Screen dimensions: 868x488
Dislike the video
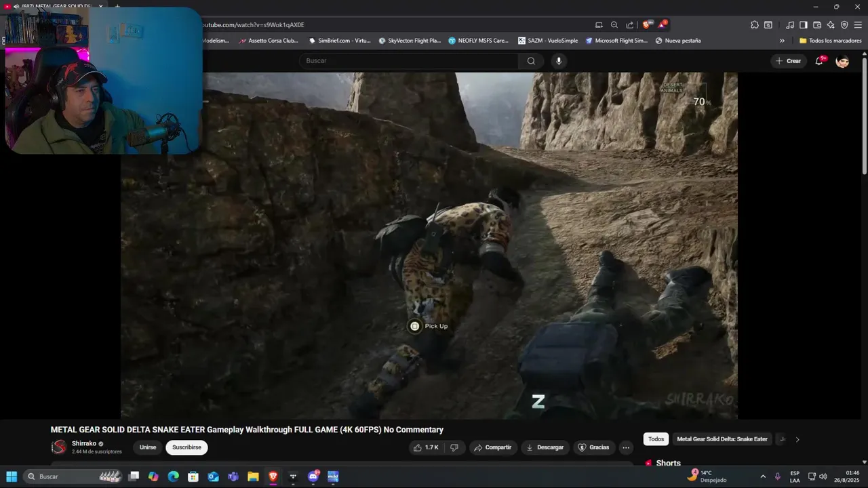tap(454, 447)
